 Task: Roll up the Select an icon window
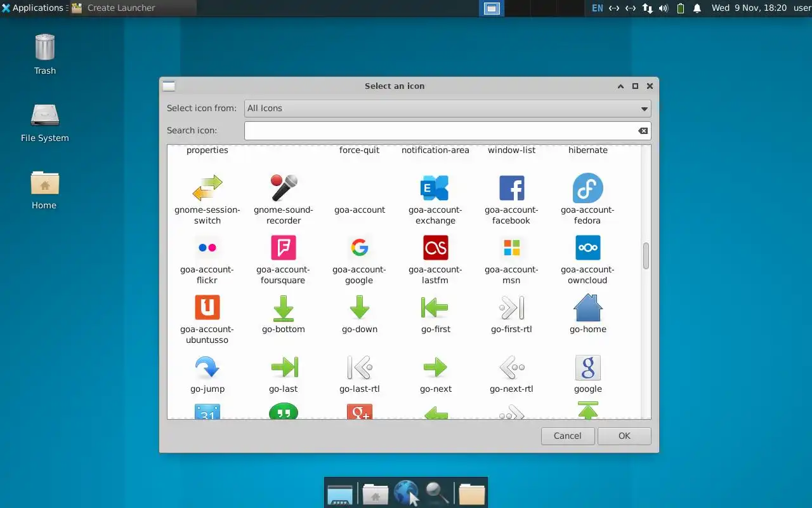620,86
